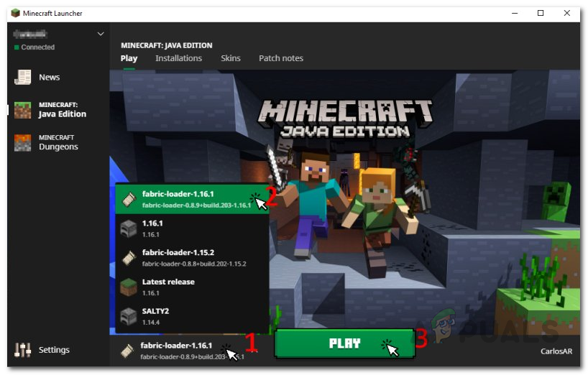Select the Minecraft Java Edition grass block icon
This screenshot has height=375, width=588.
pyautogui.click(x=22, y=110)
